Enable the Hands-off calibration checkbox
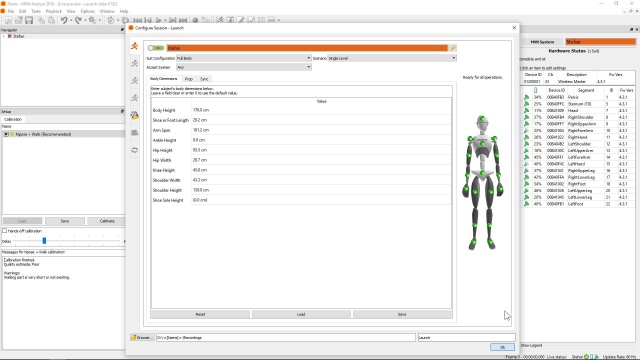Image resolution: width=640 pixels, height=360 pixels. click(x=4, y=231)
